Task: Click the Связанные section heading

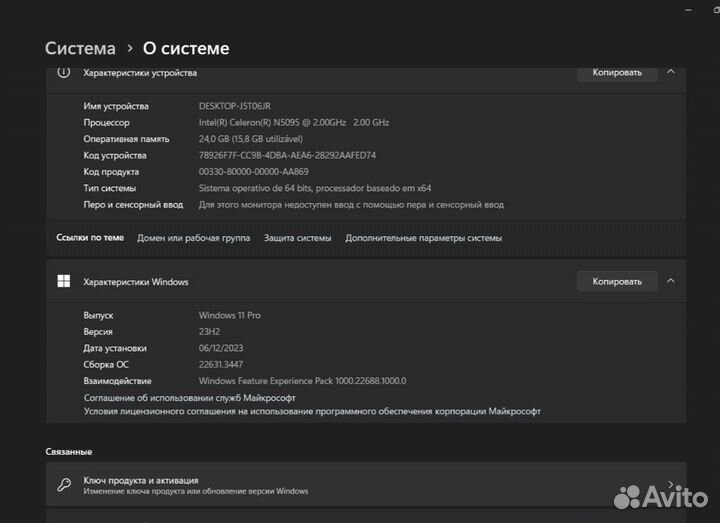Action: pyautogui.click(x=69, y=452)
